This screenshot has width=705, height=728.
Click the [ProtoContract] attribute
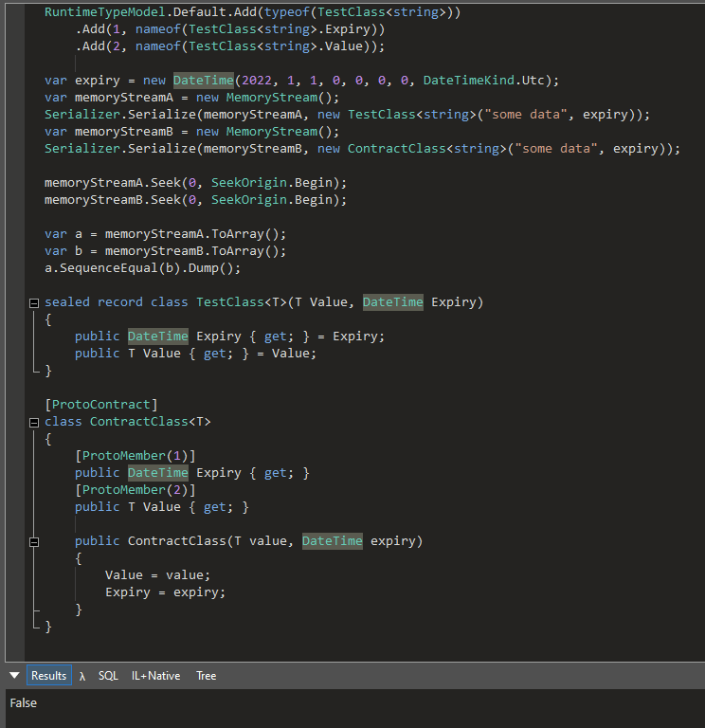pos(101,405)
